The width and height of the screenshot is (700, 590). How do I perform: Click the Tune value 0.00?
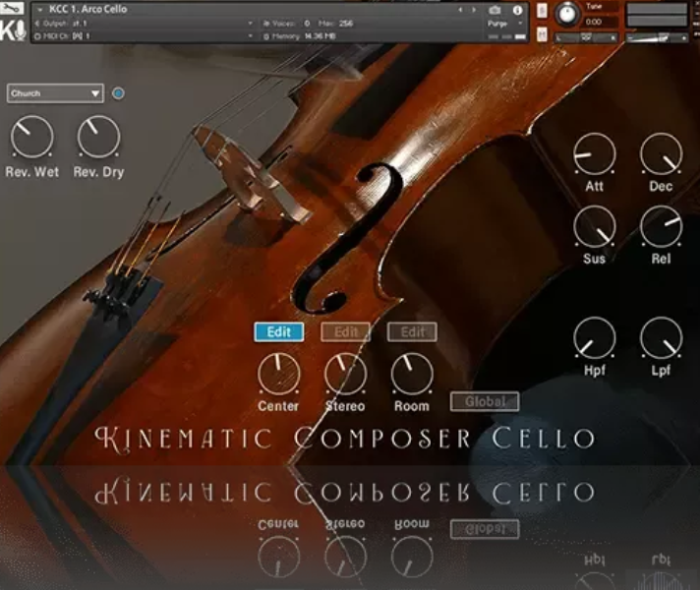[593, 22]
